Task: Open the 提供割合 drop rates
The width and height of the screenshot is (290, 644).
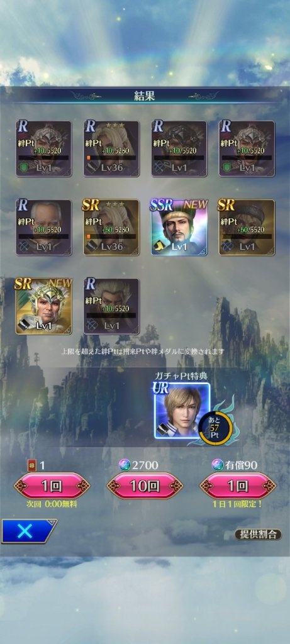Action: tap(259, 534)
